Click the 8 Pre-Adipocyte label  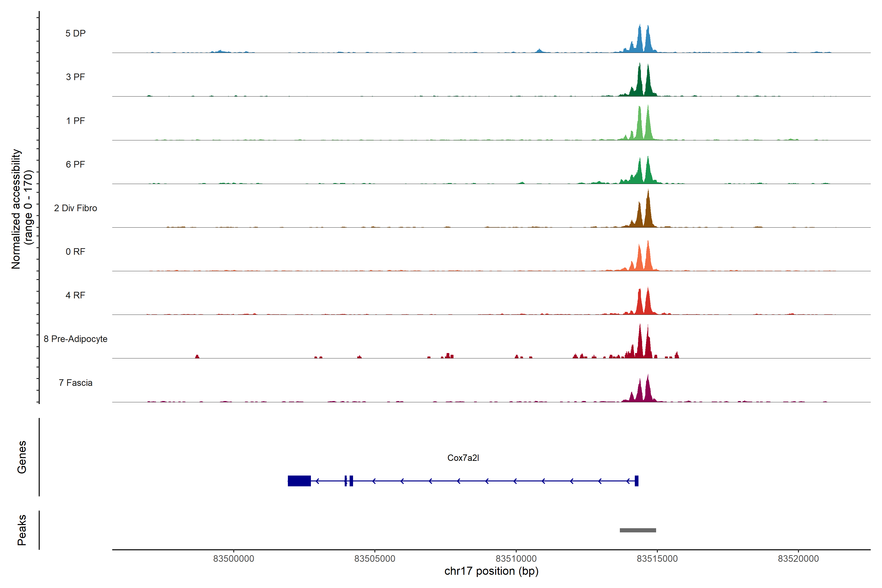[x=75, y=339]
